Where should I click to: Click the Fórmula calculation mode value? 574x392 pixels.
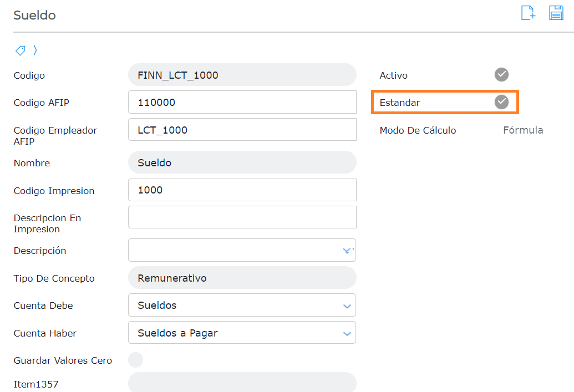coord(522,130)
